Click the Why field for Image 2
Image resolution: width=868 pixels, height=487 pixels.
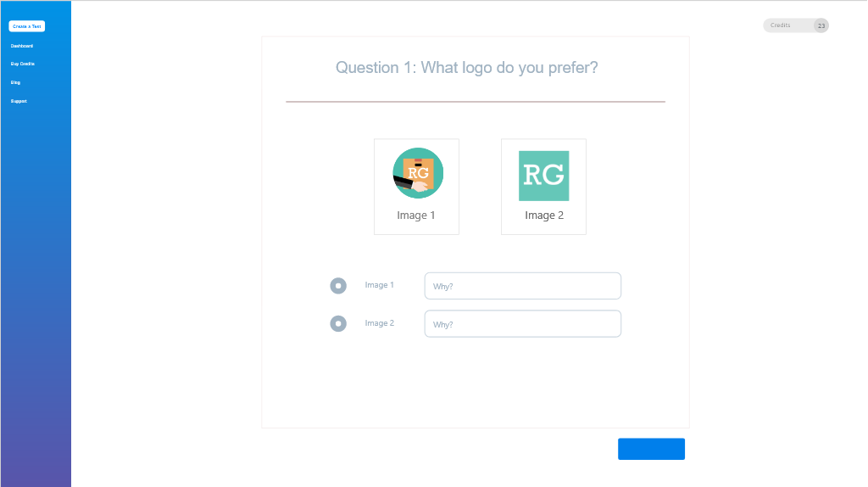(x=522, y=324)
